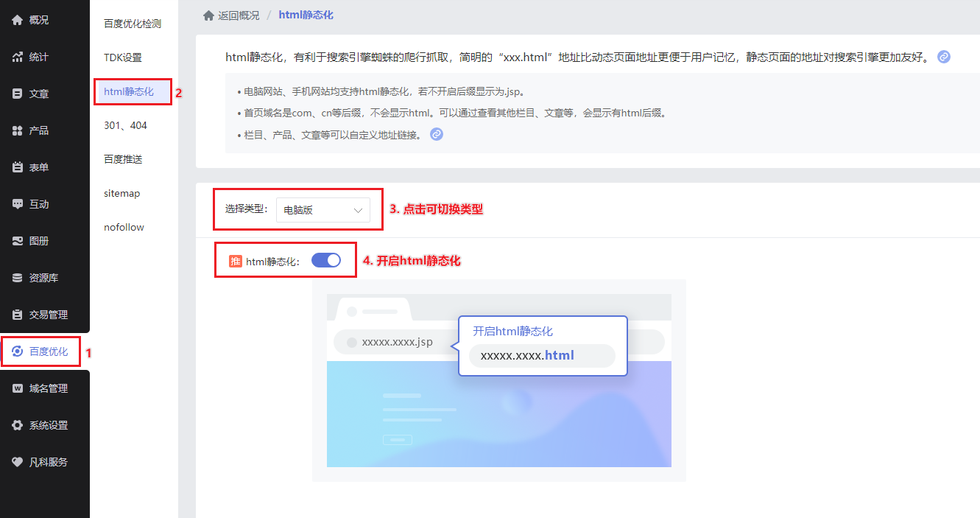The image size is (980, 518).
Task: Open the 选择类型 电脑版 dropdown
Action: coord(323,210)
